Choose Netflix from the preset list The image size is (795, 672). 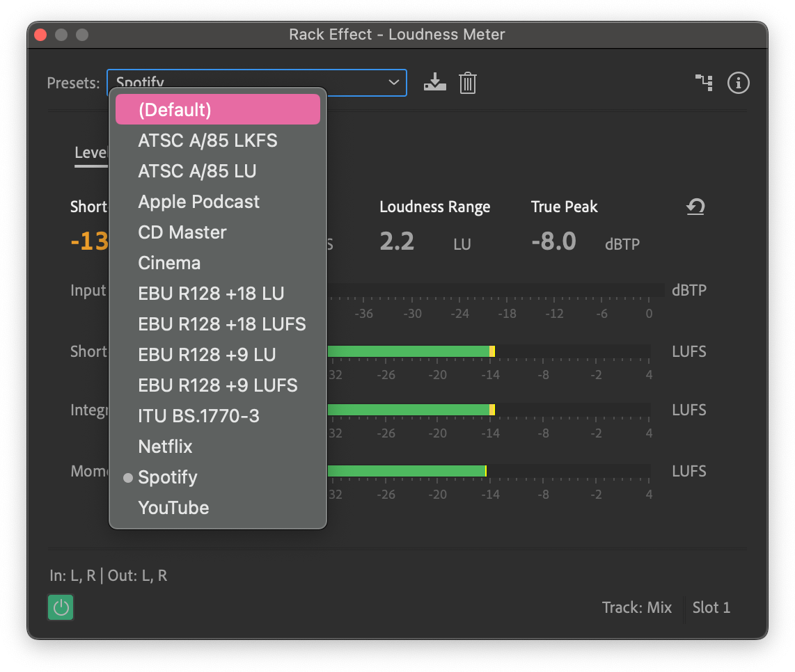(x=165, y=446)
